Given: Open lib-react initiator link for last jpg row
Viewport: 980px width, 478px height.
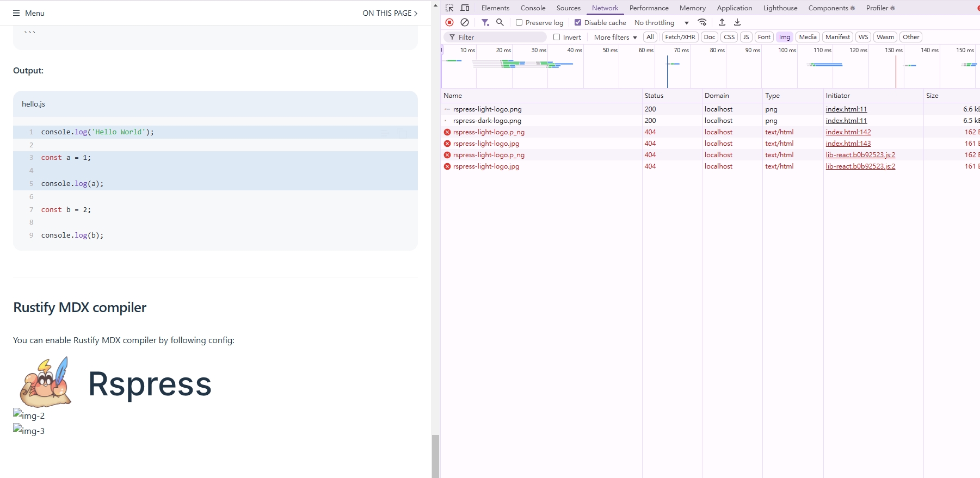Looking at the screenshot, I should click(860, 166).
